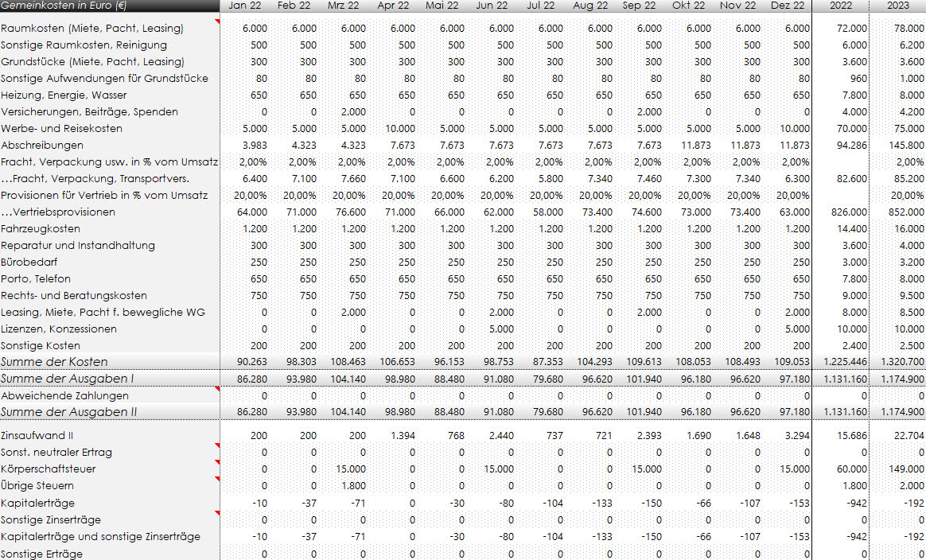Click Summe der Ausgaben I value for Mrz 22
The image size is (926, 560).
pyautogui.click(x=348, y=379)
